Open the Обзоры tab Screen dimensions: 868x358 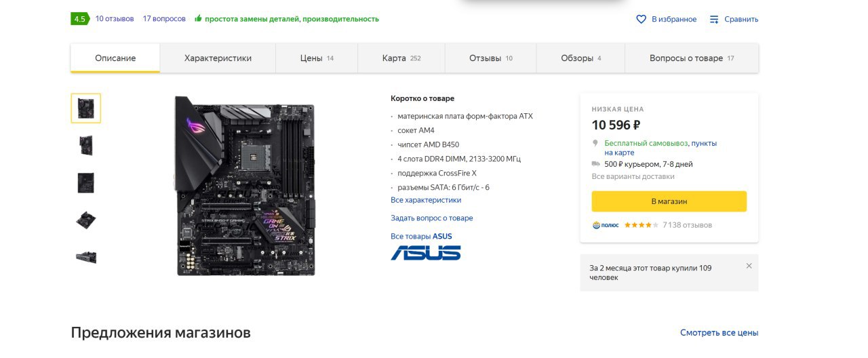580,58
